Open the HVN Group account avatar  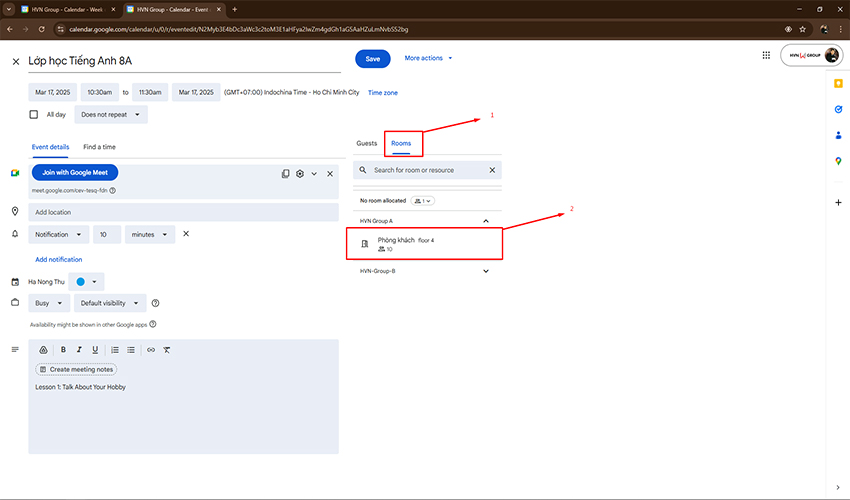[832, 55]
